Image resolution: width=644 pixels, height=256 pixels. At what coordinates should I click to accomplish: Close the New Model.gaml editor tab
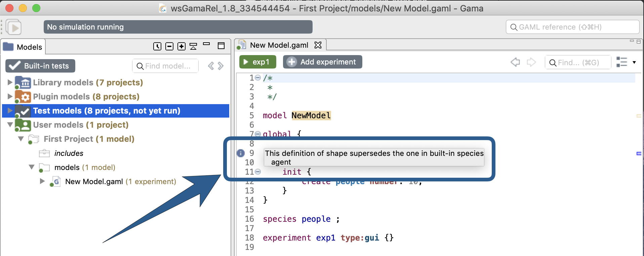[x=318, y=45]
